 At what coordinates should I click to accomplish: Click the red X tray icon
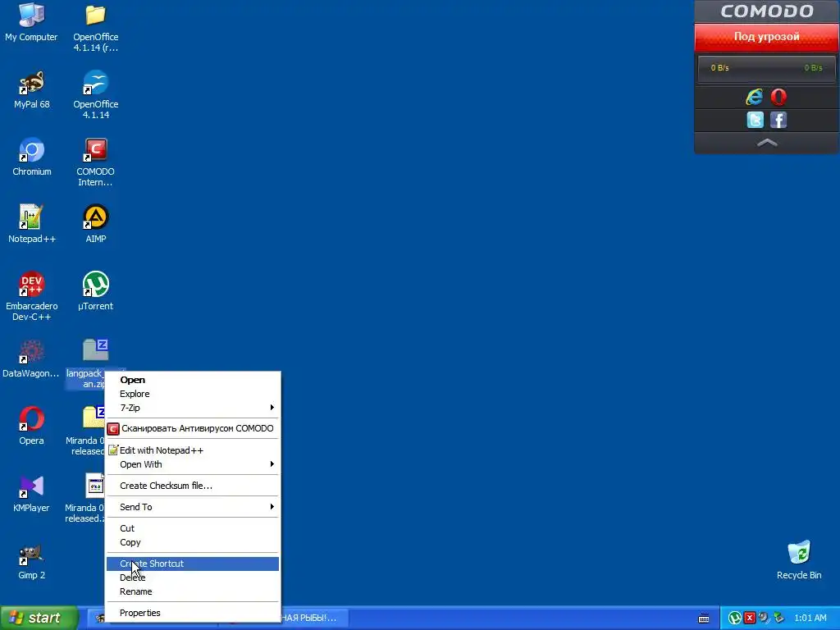click(750, 619)
